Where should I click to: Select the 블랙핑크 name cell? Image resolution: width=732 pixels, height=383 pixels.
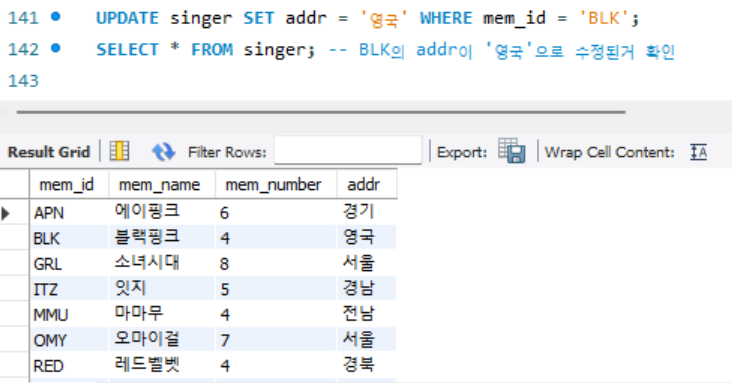[x=162, y=238]
